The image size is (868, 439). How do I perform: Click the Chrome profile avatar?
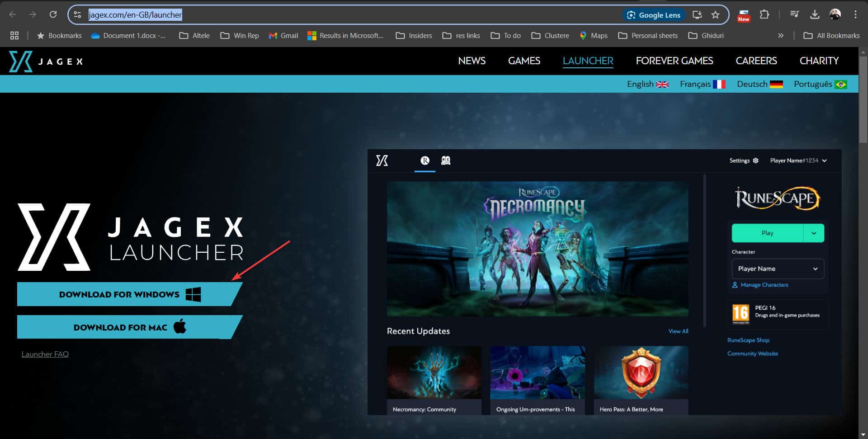click(x=835, y=14)
